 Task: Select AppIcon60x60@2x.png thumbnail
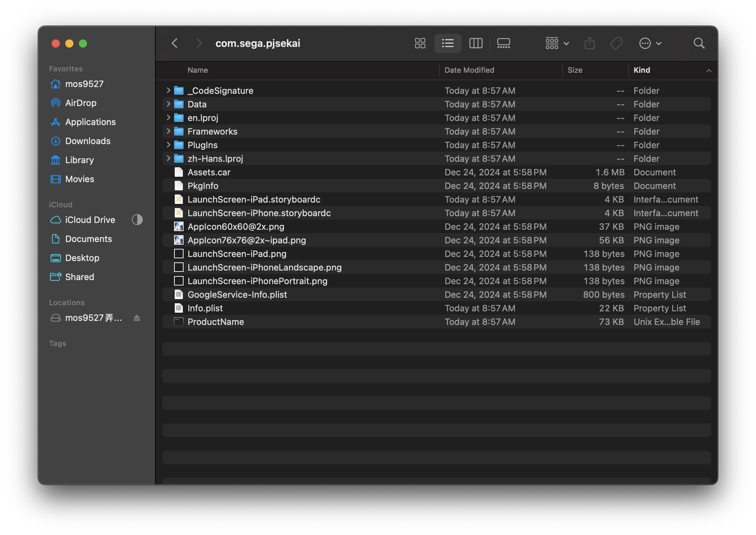click(x=179, y=227)
